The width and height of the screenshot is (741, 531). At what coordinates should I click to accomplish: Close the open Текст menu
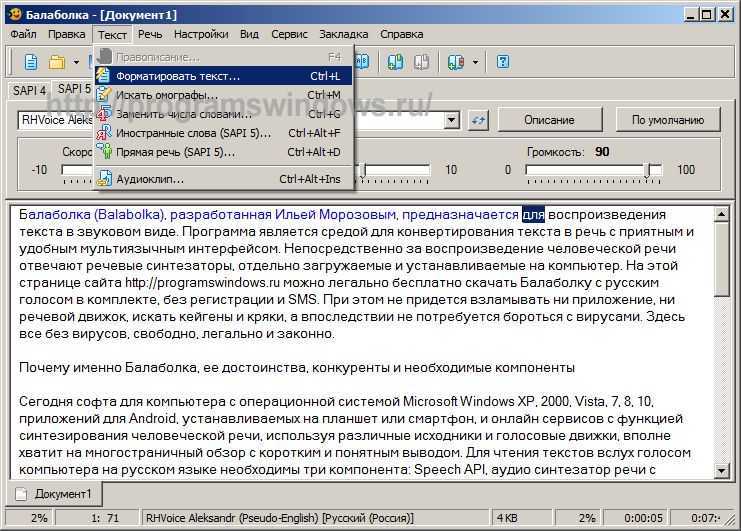tap(112, 34)
